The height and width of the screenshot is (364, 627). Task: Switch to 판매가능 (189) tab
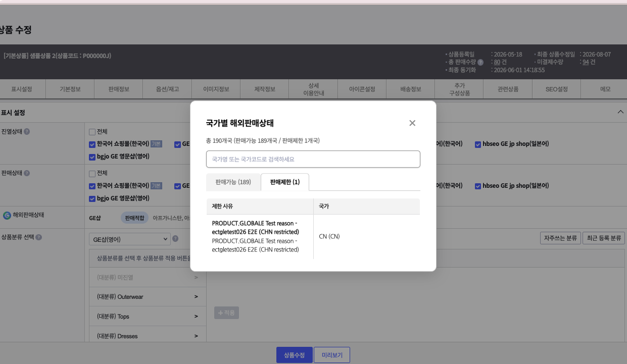coord(233,182)
